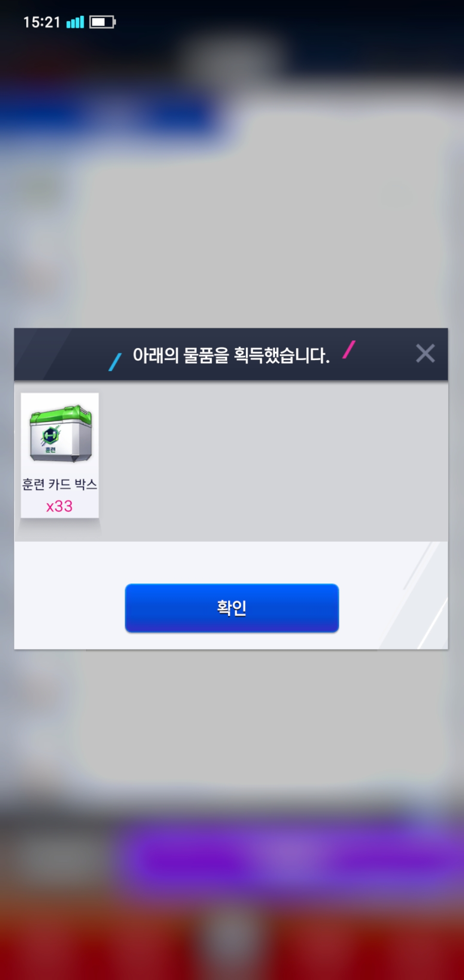The height and width of the screenshot is (980, 464).
Task: Tap the 15:21 clock in status bar
Action: (x=42, y=22)
